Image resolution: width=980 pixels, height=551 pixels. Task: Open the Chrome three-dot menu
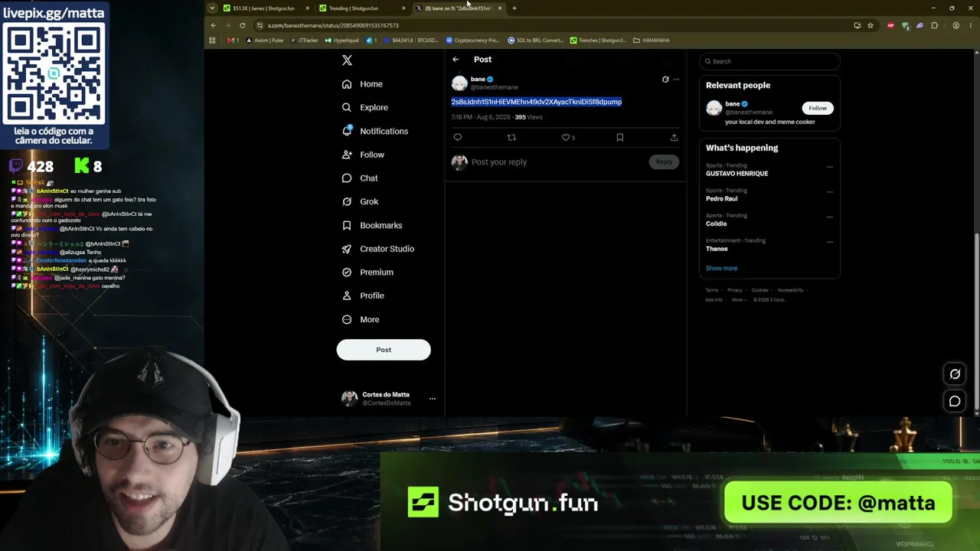pos(969,25)
